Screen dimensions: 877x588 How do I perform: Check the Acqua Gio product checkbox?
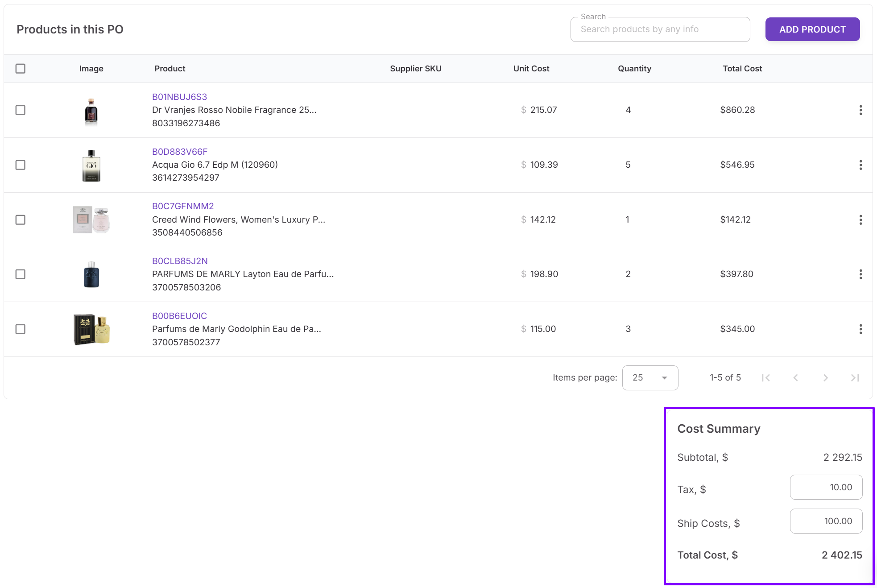click(21, 165)
